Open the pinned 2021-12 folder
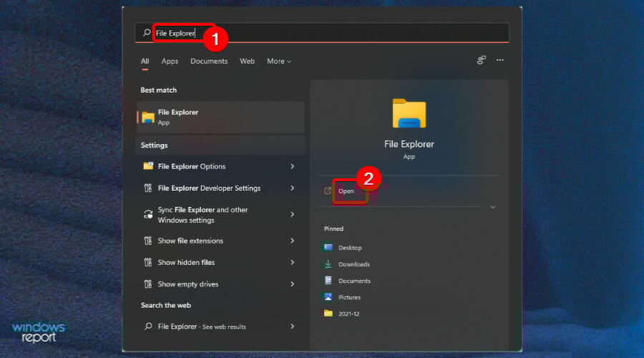This screenshot has width=644, height=358. click(x=348, y=314)
